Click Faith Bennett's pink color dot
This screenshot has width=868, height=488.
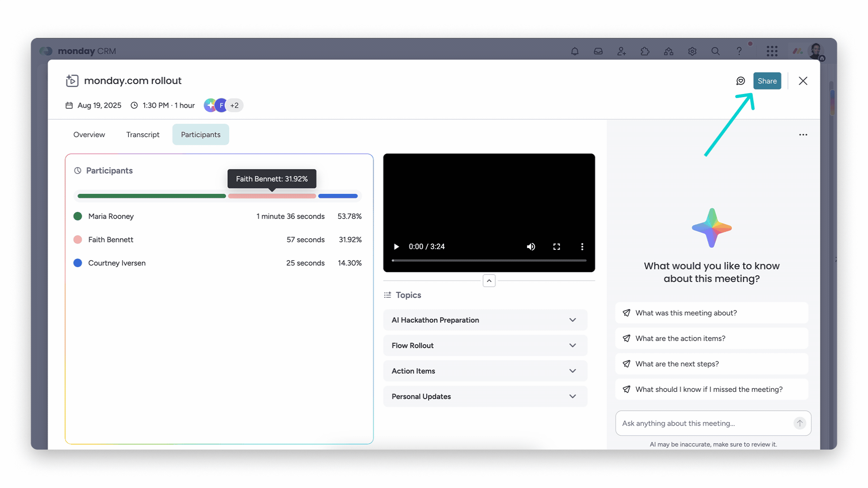pos(78,239)
